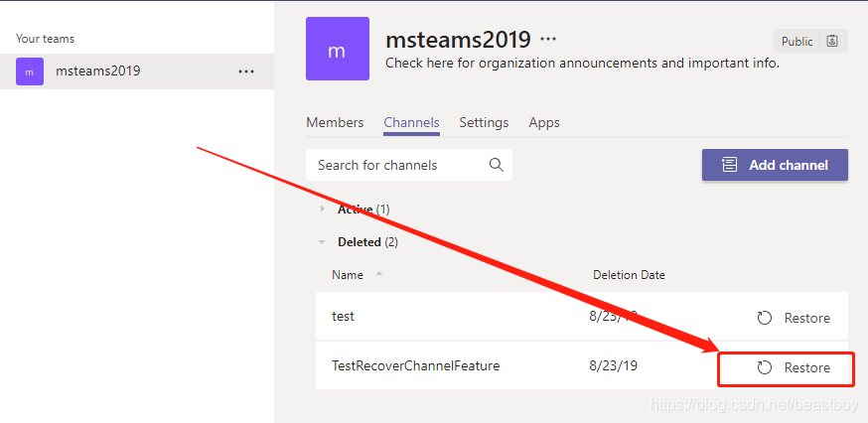Select msteams2019 in Your teams list
The height and width of the screenshot is (423, 868).
point(137,71)
